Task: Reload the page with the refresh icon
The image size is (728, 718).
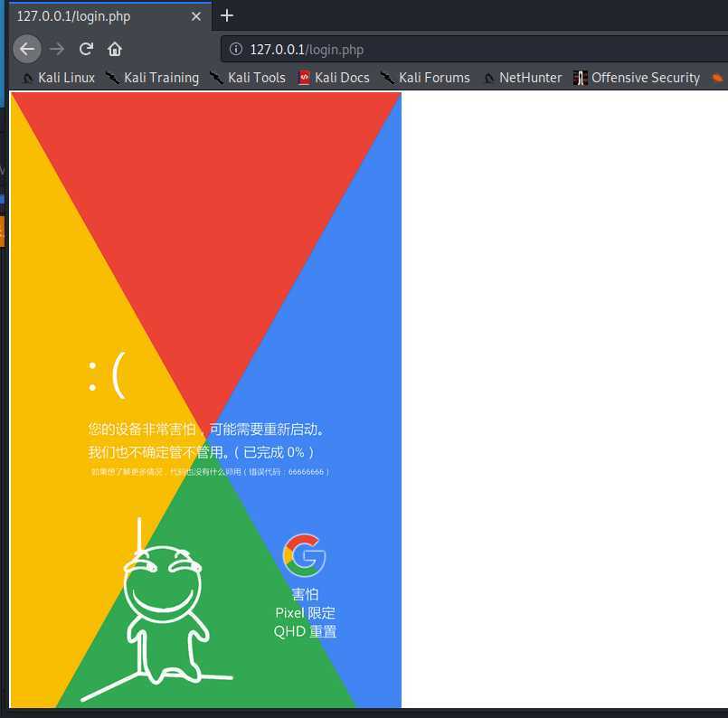Action: click(86, 49)
